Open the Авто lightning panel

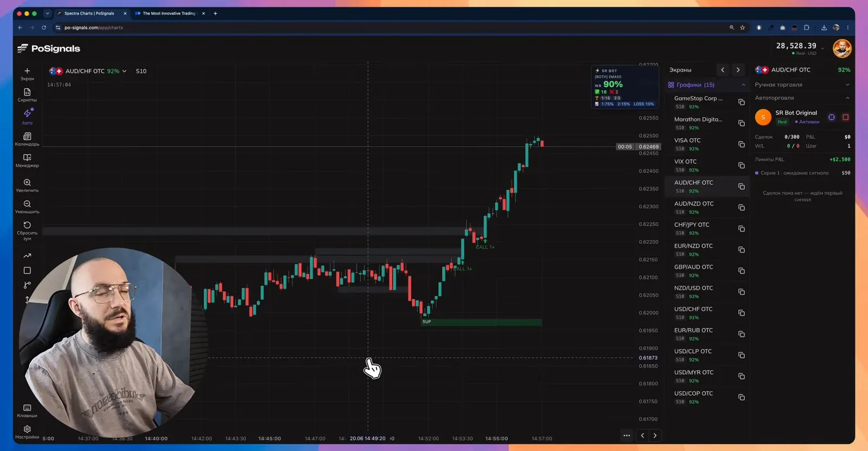27,116
